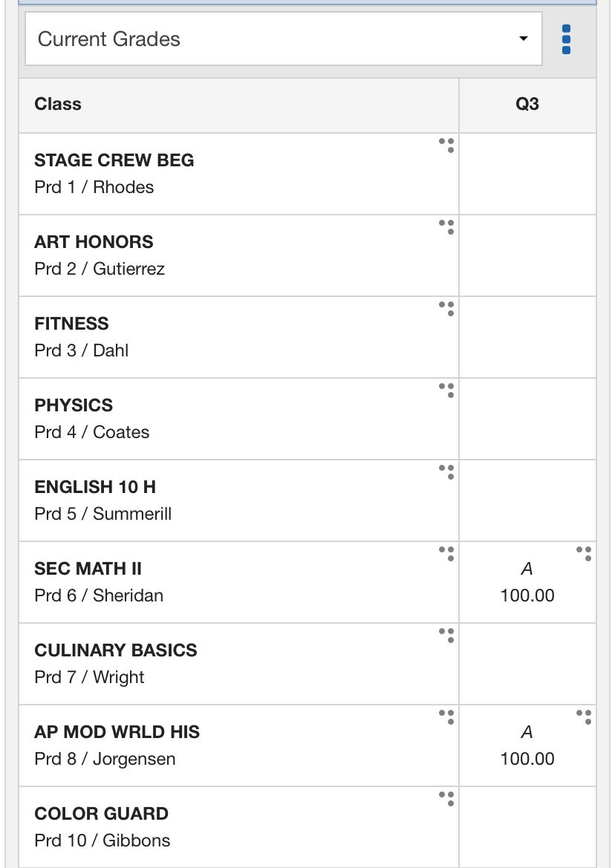Click three-dot icon in AP MOD WRLD HIS grade cell
Viewport: 615px width, 868px height.
(584, 717)
